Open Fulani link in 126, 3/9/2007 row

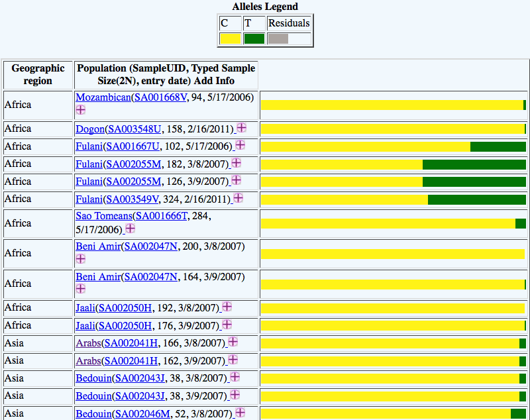(89, 182)
